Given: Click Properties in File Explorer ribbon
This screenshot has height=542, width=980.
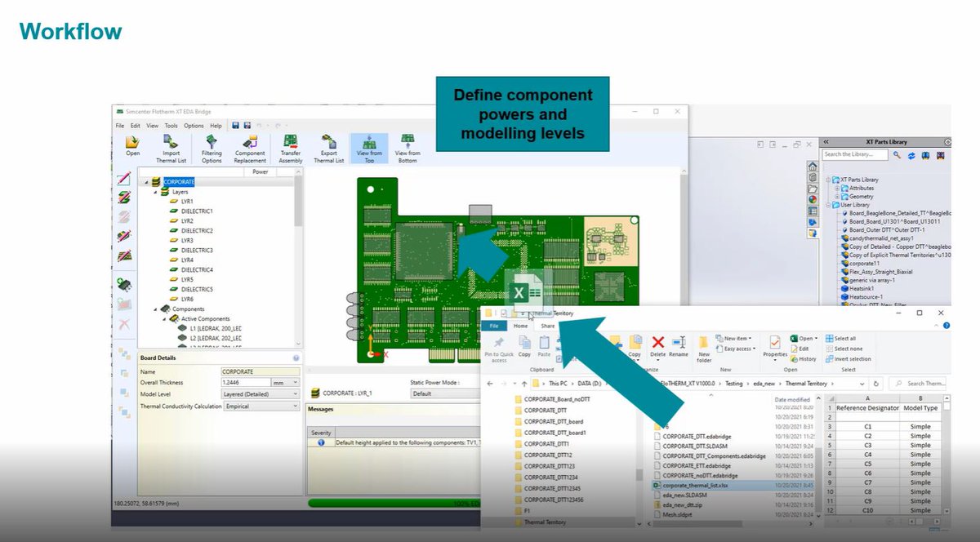Looking at the screenshot, I should [775, 346].
